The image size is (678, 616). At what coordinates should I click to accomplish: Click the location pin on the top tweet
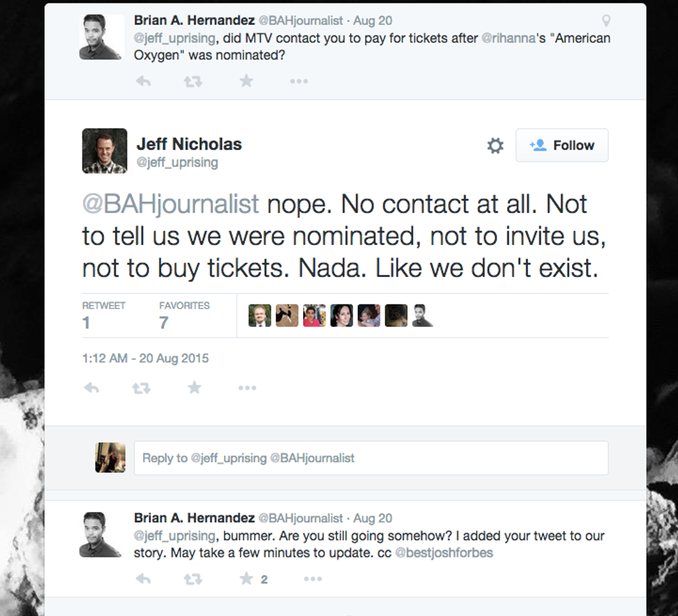607,21
